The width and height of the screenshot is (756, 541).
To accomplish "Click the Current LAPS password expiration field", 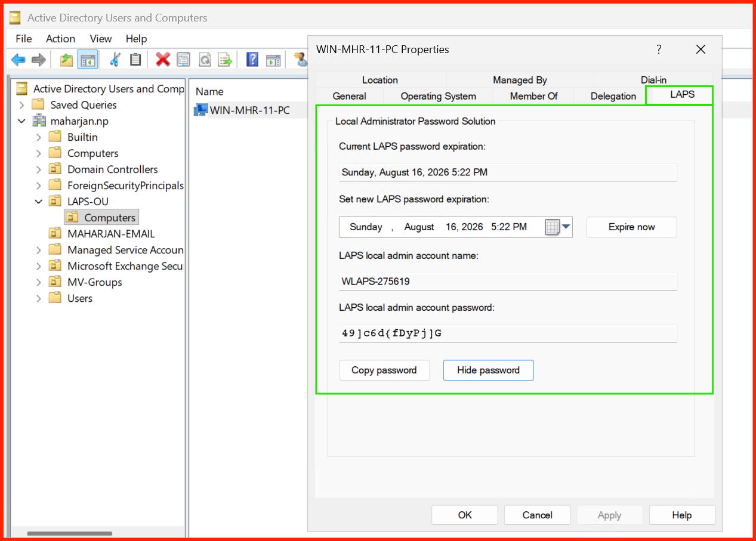I will pos(508,172).
